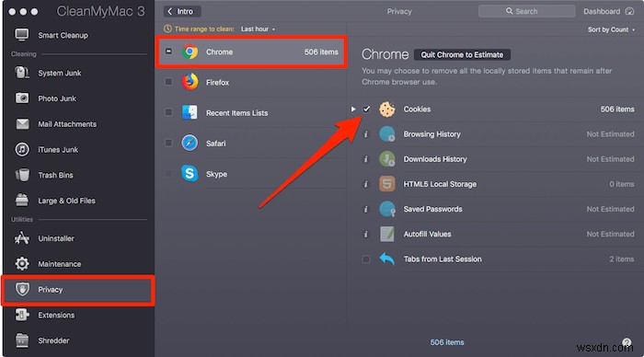Go back to Intro
Image resolution: width=644 pixels, height=357 pixels.
tap(182, 12)
